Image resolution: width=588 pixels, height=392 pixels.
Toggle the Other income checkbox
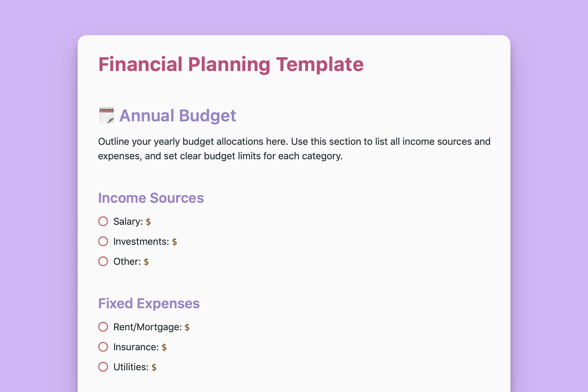pyautogui.click(x=103, y=261)
